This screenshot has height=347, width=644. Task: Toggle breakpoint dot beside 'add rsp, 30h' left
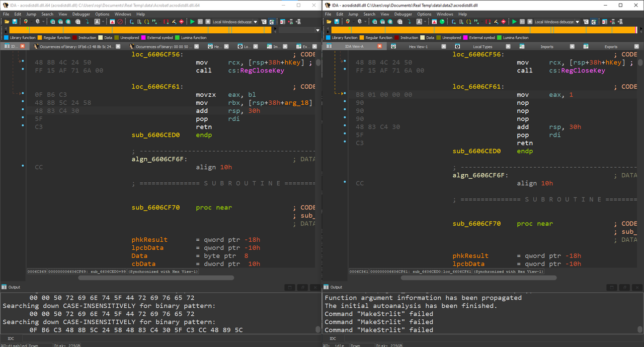click(x=23, y=110)
